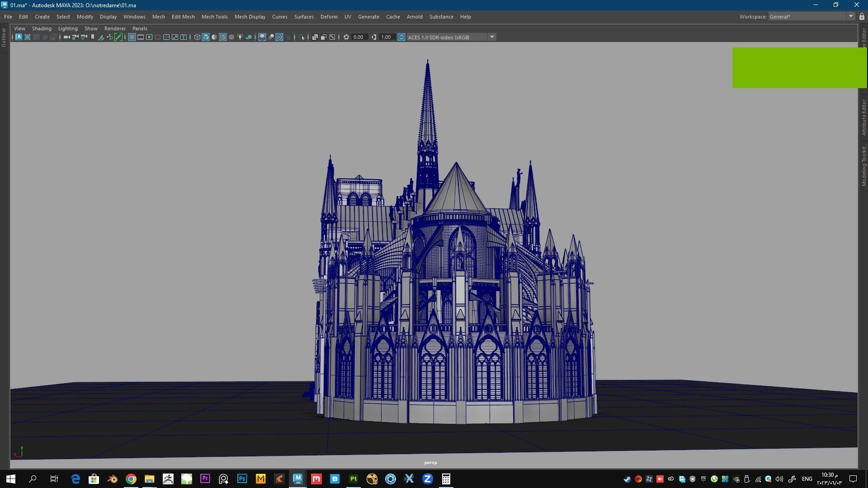Click the gamma value field 1.00
The width and height of the screenshot is (868, 488).
(387, 37)
